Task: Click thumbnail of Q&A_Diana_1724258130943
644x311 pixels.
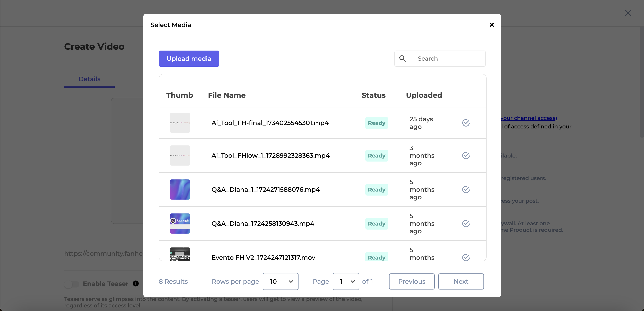Action: pyautogui.click(x=180, y=223)
